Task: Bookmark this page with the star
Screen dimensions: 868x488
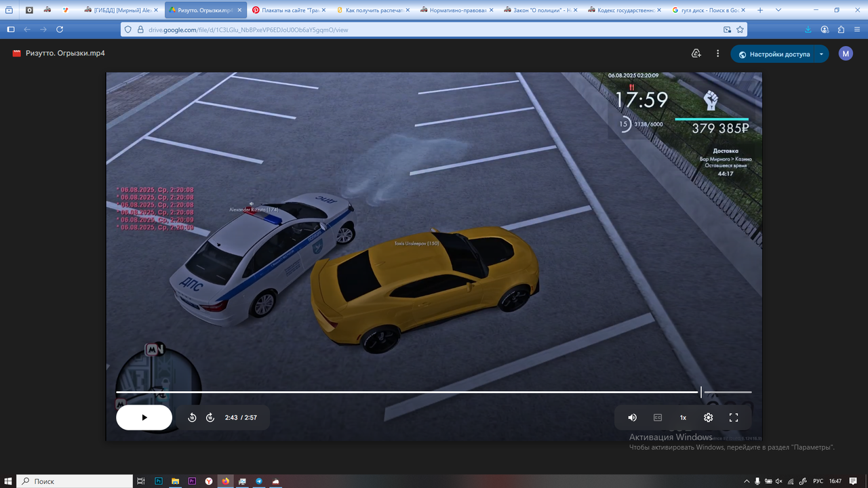Action: click(740, 30)
